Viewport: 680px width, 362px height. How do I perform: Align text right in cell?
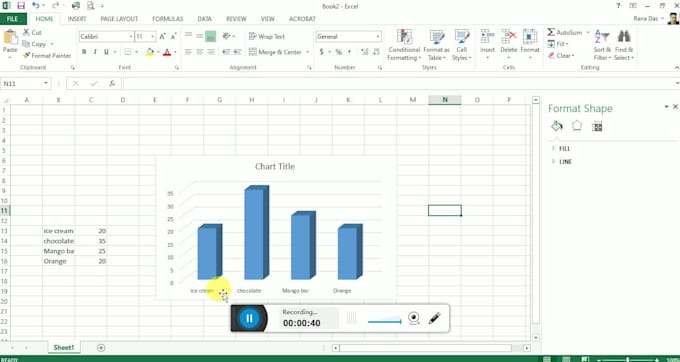[211, 52]
